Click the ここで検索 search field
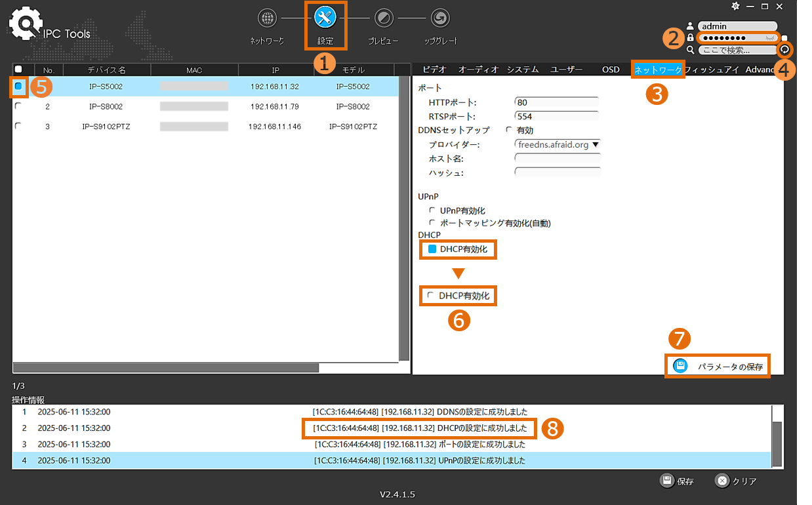The image size is (812, 505). 737,50
